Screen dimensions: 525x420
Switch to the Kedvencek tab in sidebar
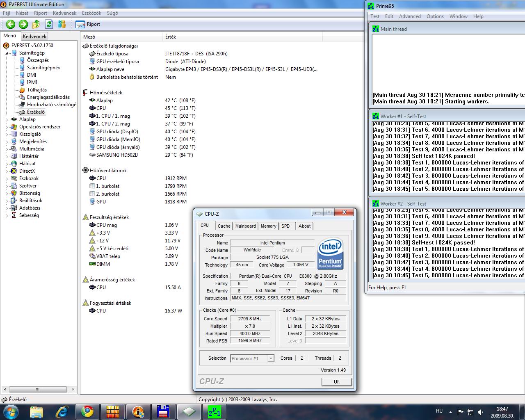pyautogui.click(x=35, y=37)
